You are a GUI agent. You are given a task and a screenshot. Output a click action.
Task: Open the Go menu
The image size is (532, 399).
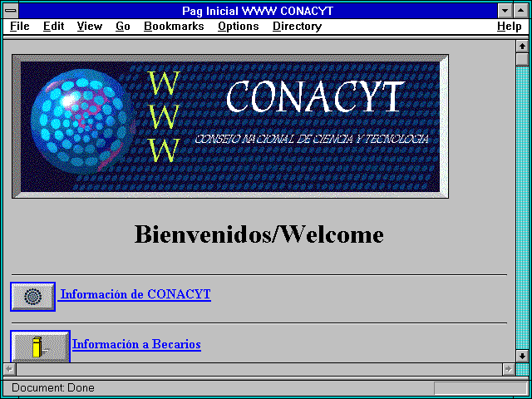[123, 27]
